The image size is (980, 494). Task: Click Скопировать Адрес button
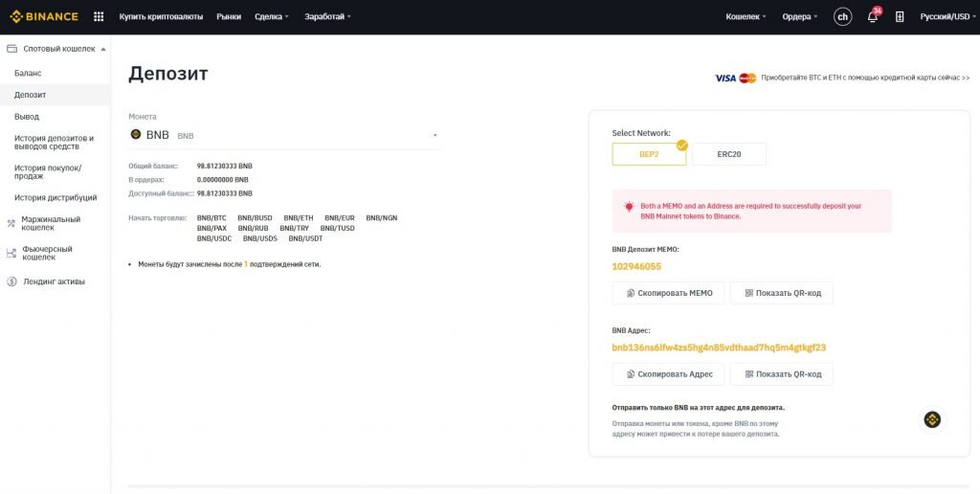tap(668, 374)
